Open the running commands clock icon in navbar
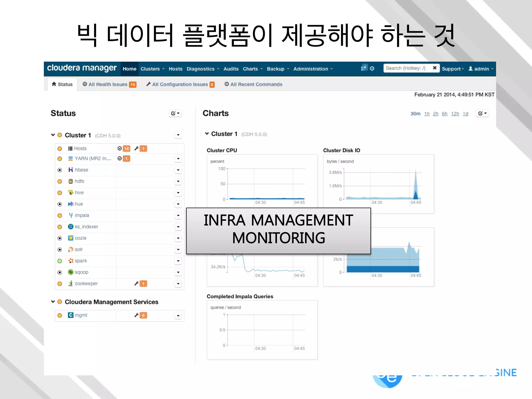The height and width of the screenshot is (399, 532). point(372,69)
